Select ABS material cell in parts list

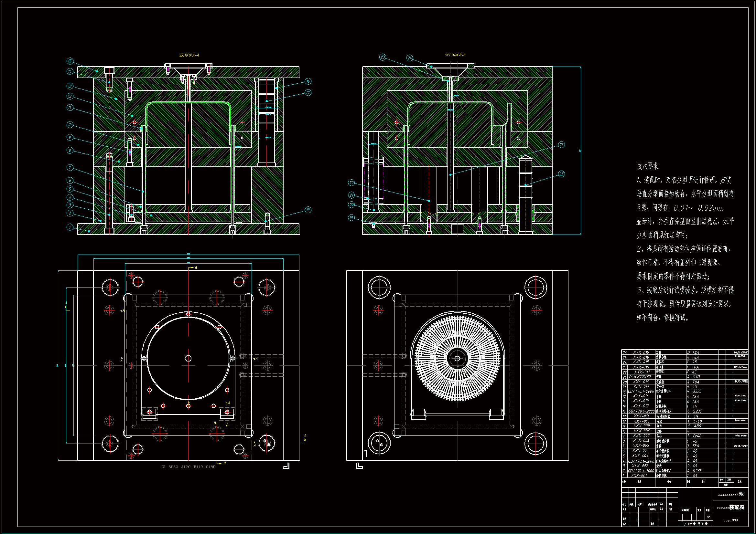coord(697,426)
